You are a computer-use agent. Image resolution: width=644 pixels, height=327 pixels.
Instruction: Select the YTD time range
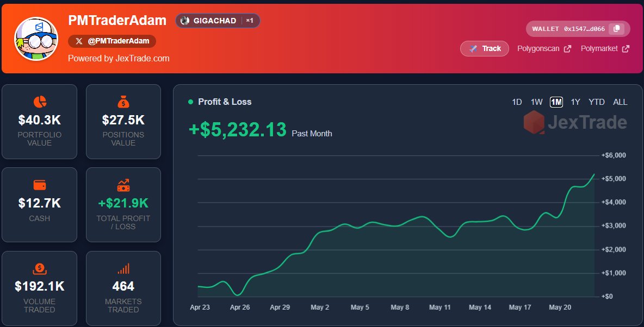pyautogui.click(x=596, y=102)
